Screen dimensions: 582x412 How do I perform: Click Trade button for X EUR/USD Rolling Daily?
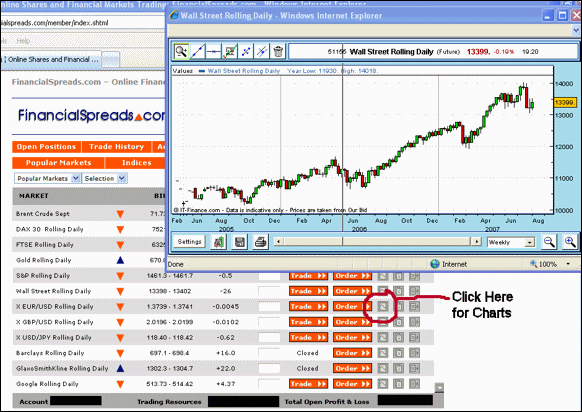coord(308,307)
